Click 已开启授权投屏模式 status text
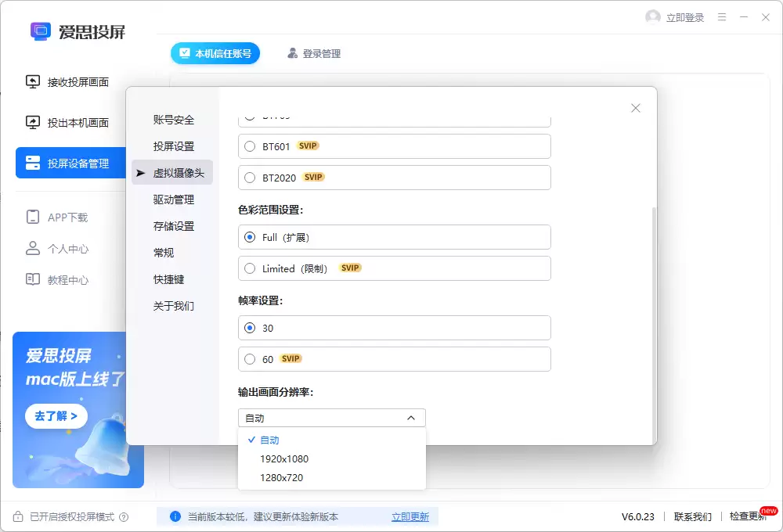The image size is (783, 532). point(72,516)
